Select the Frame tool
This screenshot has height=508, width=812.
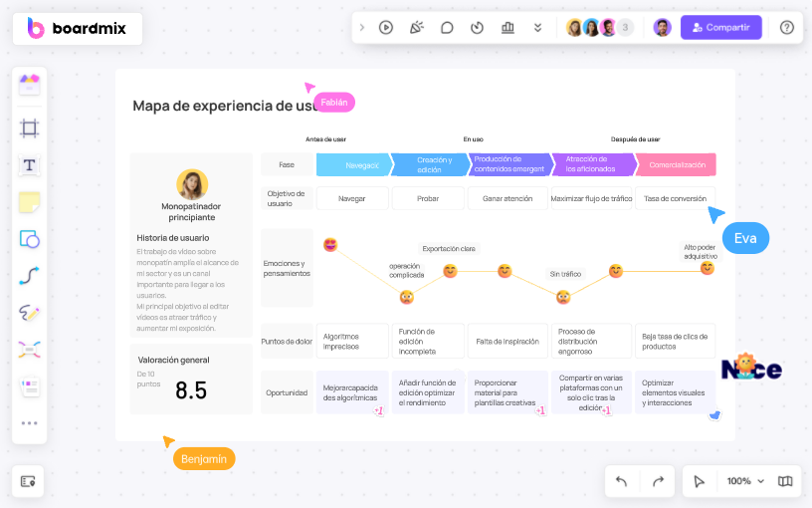tap(30, 128)
